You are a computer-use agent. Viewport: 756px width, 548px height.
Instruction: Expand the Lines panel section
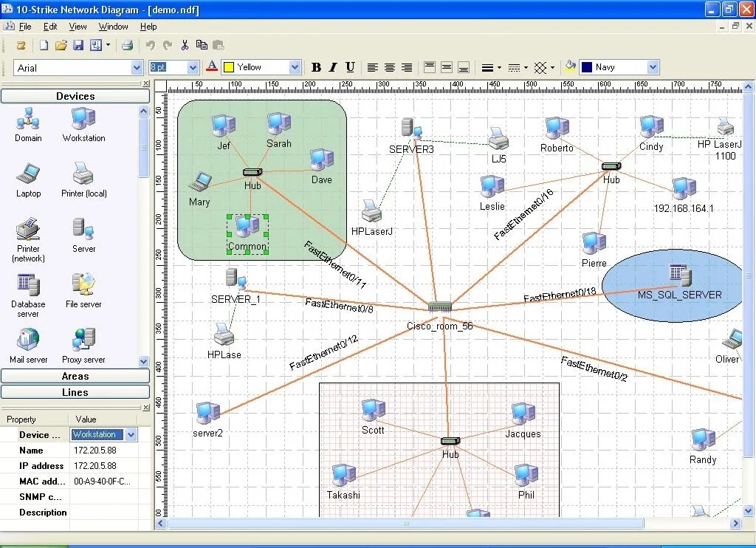[75, 393]
